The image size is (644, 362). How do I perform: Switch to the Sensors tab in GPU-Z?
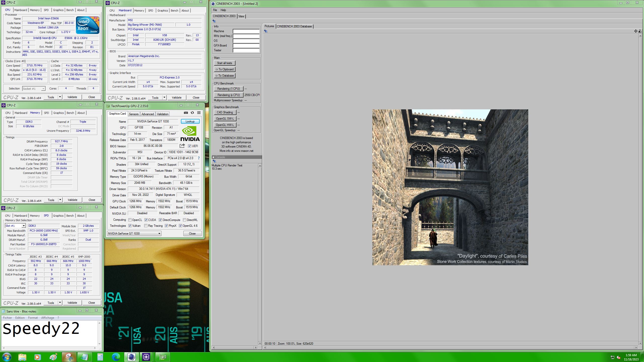(134, 114)
